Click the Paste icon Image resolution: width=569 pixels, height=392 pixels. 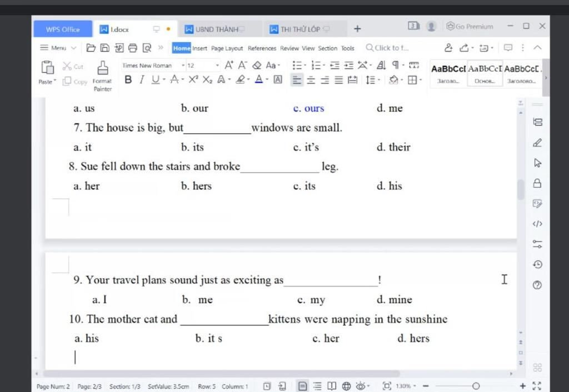48,67
